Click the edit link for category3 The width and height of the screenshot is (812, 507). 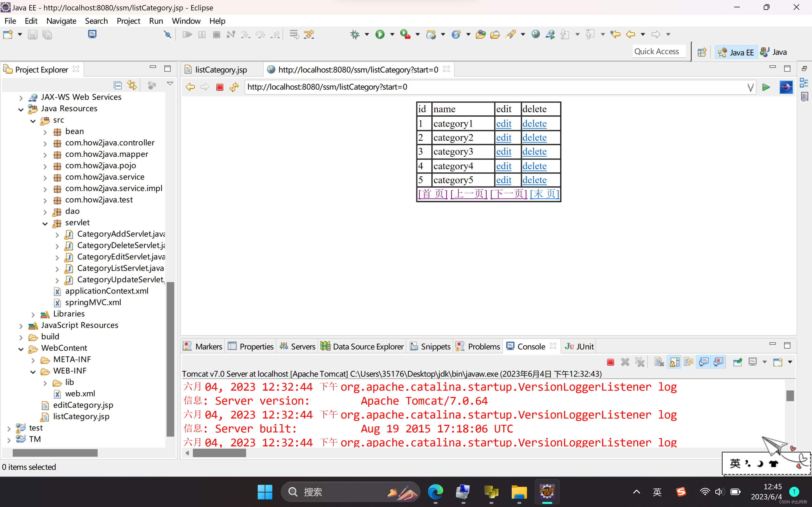[503, 152]
